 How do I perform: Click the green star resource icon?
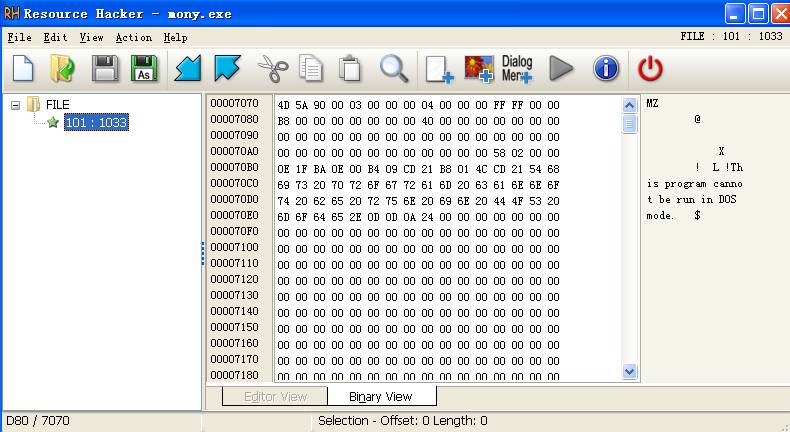click(x=53, y=122)
